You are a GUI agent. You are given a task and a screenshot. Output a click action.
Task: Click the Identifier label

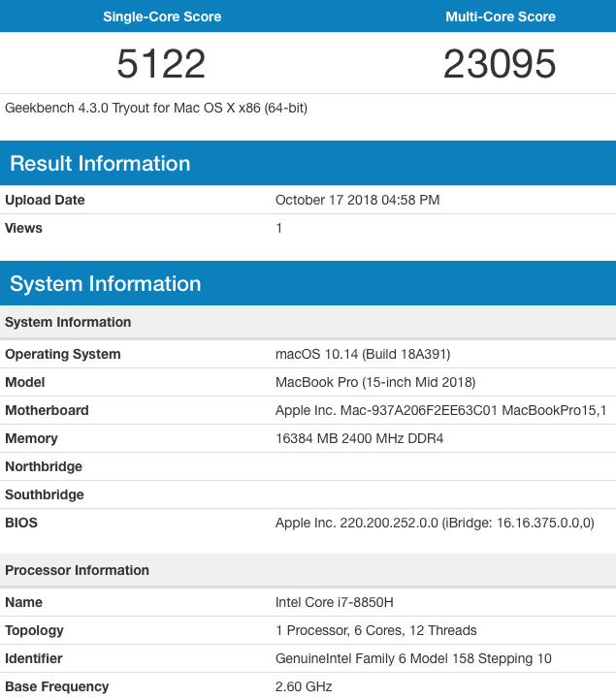pos(33,658)
